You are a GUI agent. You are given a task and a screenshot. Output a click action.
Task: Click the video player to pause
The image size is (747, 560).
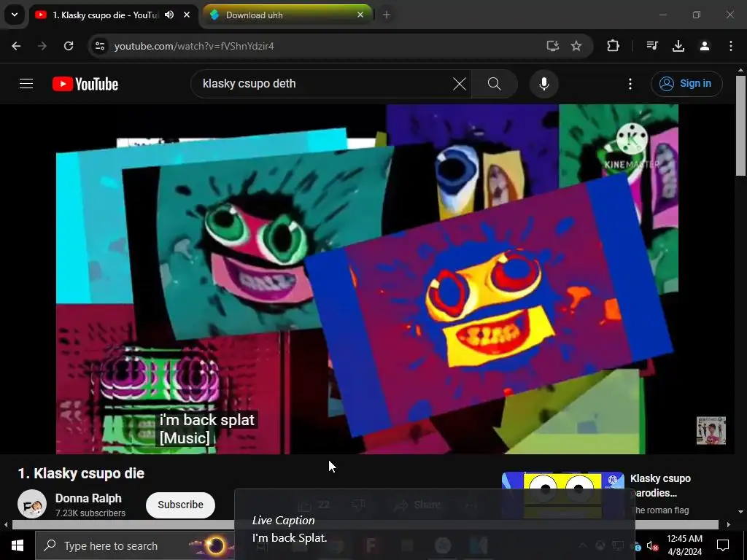[x=367, y=279]
